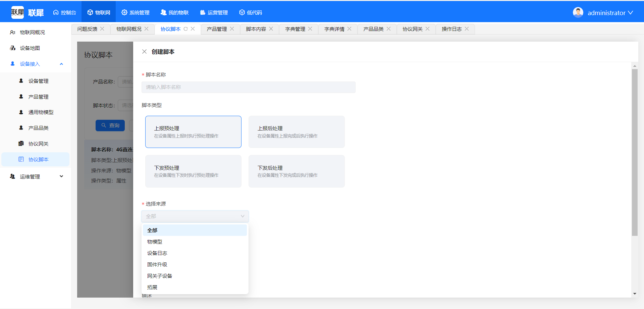
Task: Close the 操作日志 tab
Action: tap(467, 29)
